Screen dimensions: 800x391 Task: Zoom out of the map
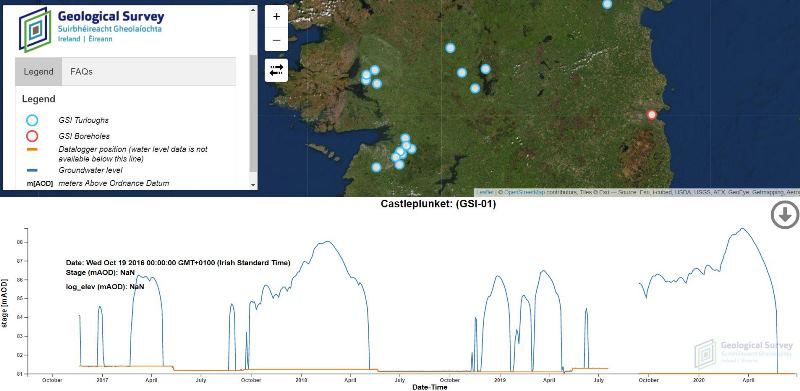click(277, 40)
